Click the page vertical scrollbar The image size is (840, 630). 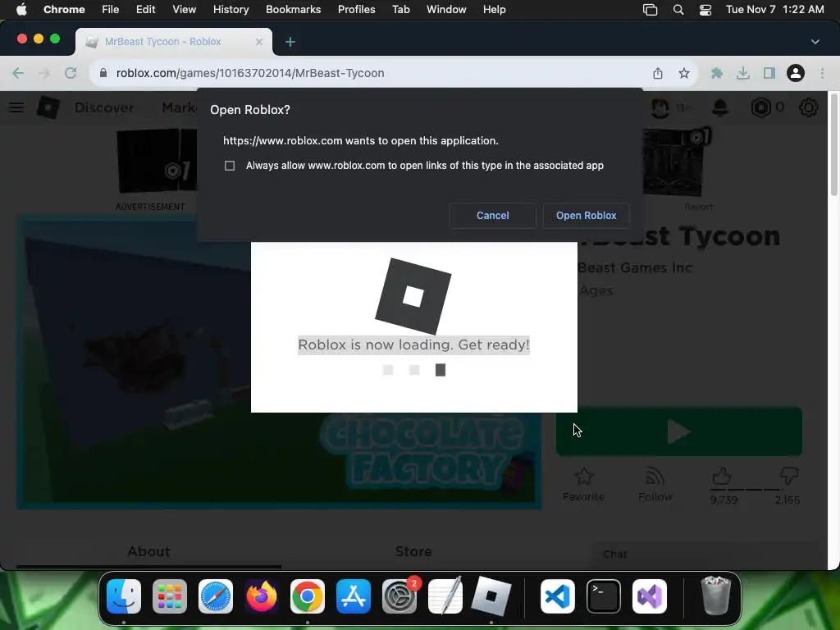(x=833, y=144)
